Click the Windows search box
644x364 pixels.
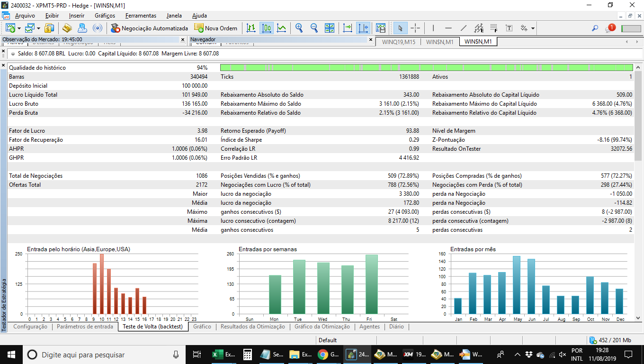(x=104, y=354)
